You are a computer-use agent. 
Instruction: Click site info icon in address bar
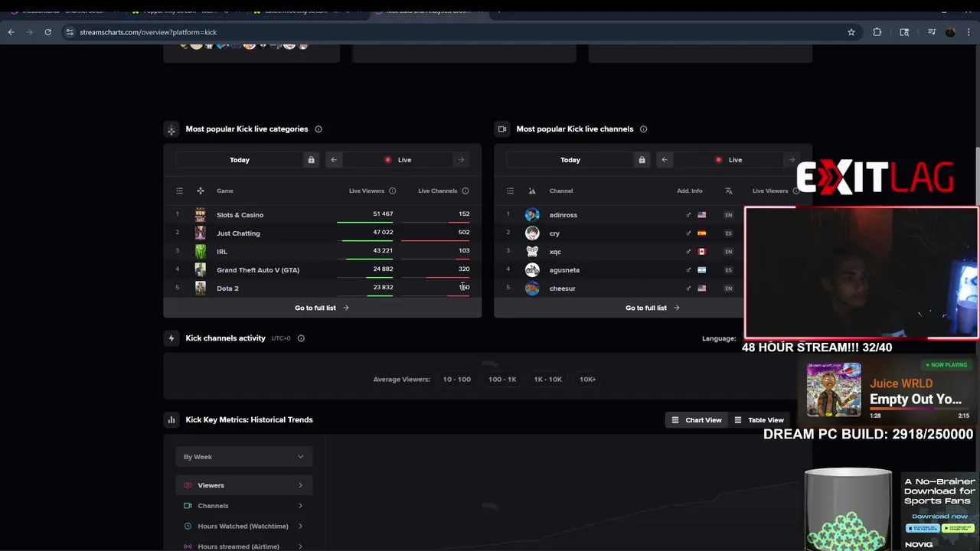[70, 32]
